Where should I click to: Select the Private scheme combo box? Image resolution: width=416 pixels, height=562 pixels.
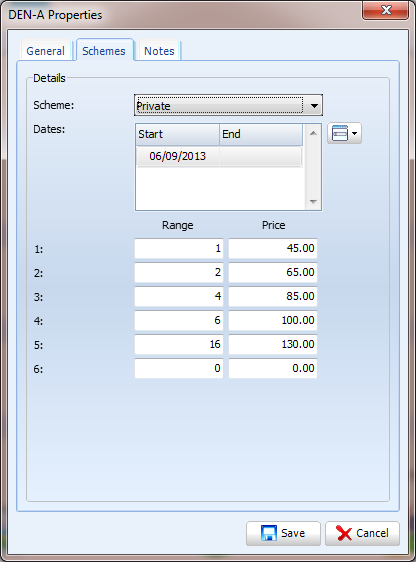click(x=228, y=105)
